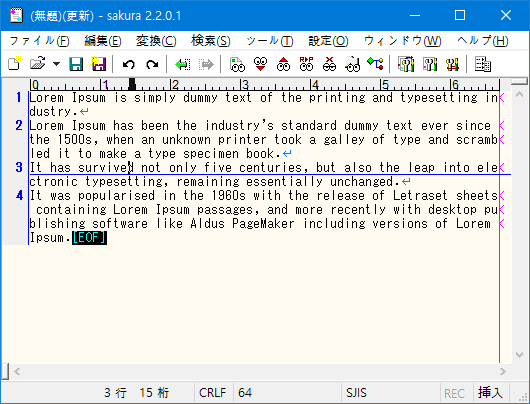Open the command list icon at toolbar end

tap(483, 64)
